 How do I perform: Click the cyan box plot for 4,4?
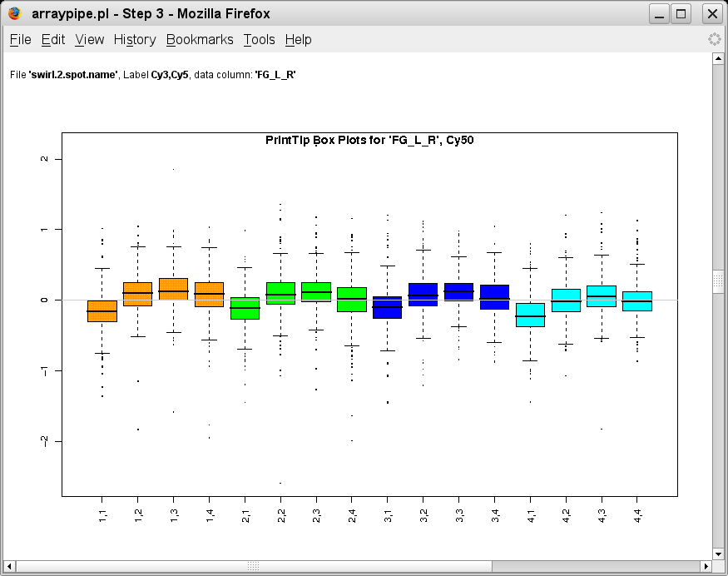tap(637, 301)
